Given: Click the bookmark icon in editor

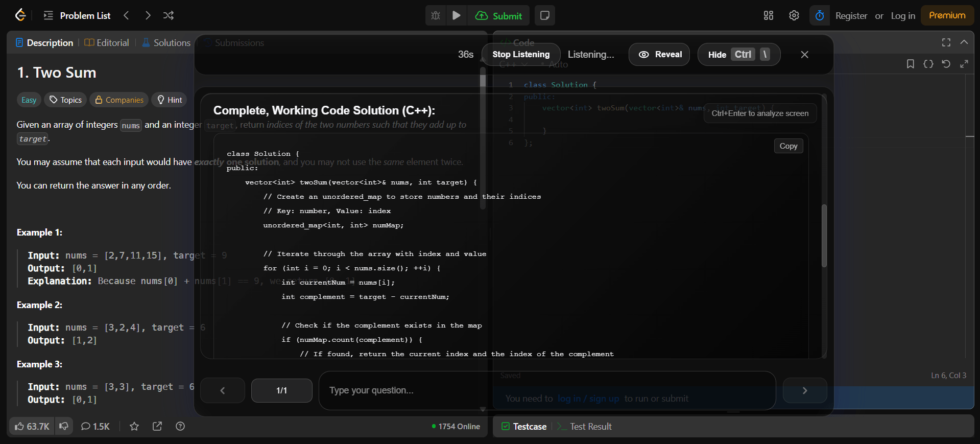Looking at the screenshot, I should tap(911, 64).
